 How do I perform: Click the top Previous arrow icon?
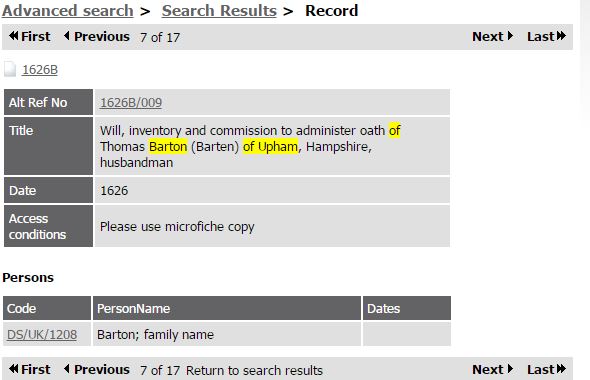pos(67,36)
